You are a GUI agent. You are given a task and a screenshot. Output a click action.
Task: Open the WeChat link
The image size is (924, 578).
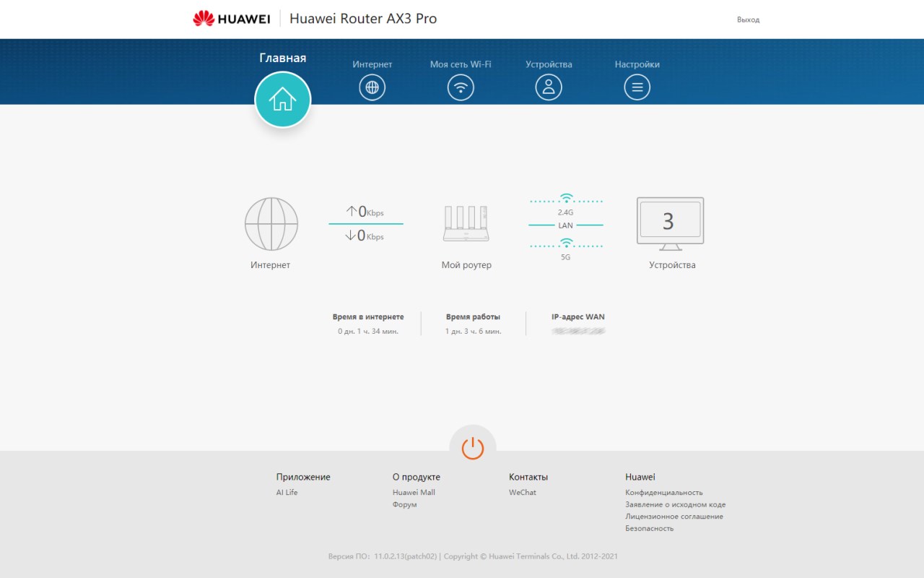(523, 492)
